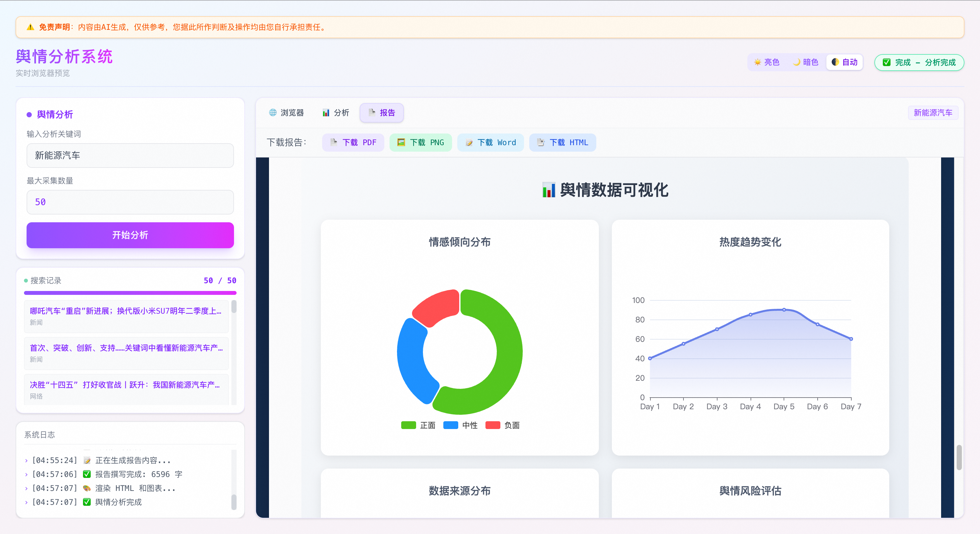This screenshot has height=534, width=980.
Task: Click the 数据来源分布 card title
Action: pos(460,491)
